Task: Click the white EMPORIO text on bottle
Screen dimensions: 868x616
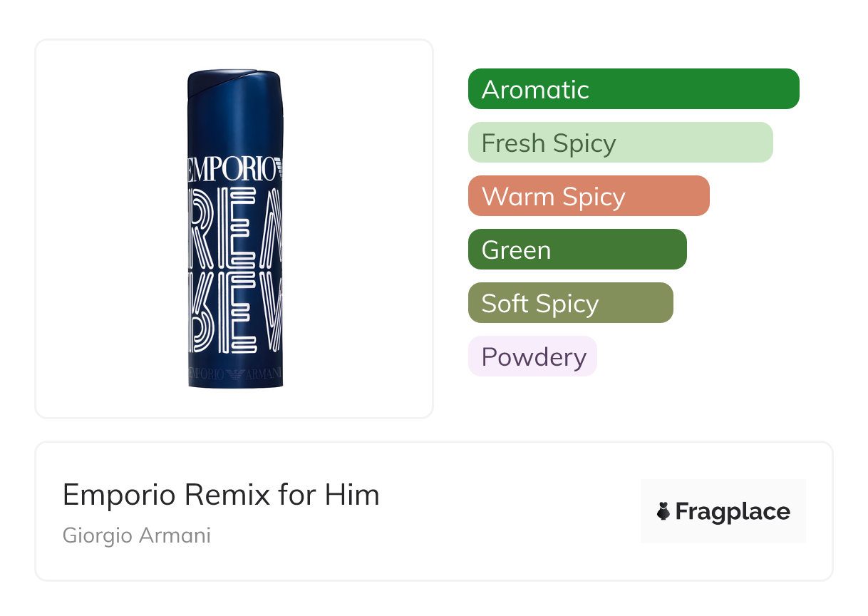Action: tap(229, 170)
